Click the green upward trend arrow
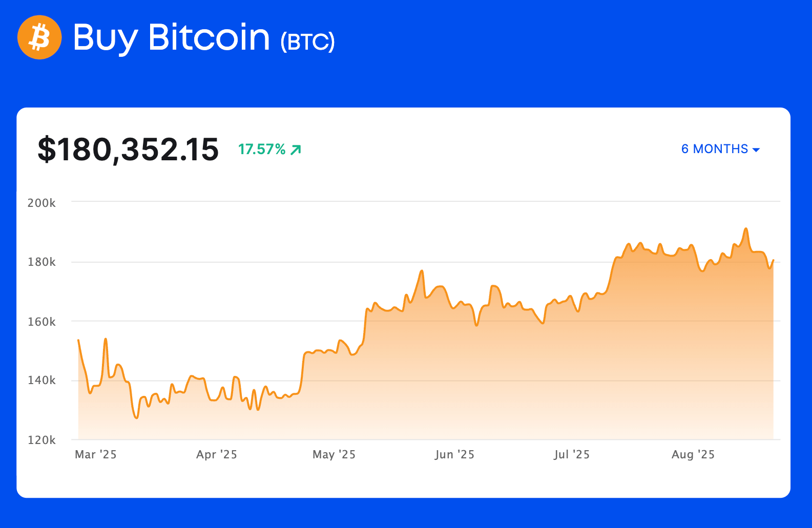 (296, 150)
